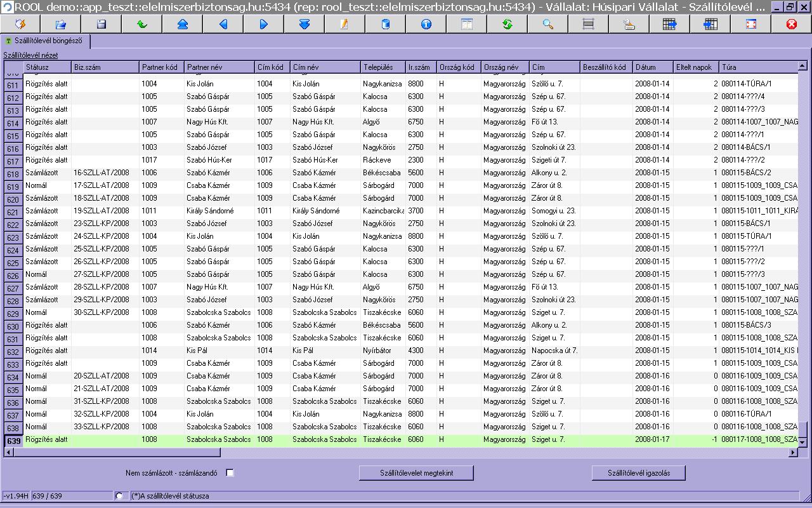Image resolution: width=812 pixels, height=508 pixels.
Task: Click the red close icon in toolbar
Action: point(791,24)
